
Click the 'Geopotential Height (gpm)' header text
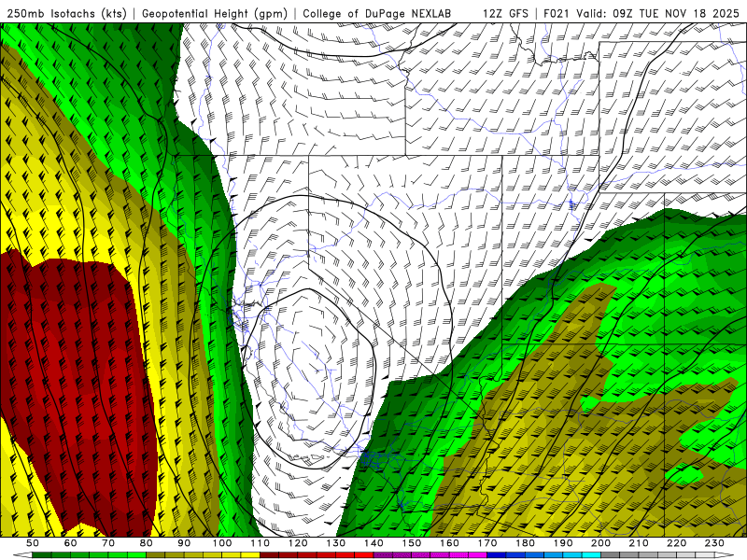215,13
